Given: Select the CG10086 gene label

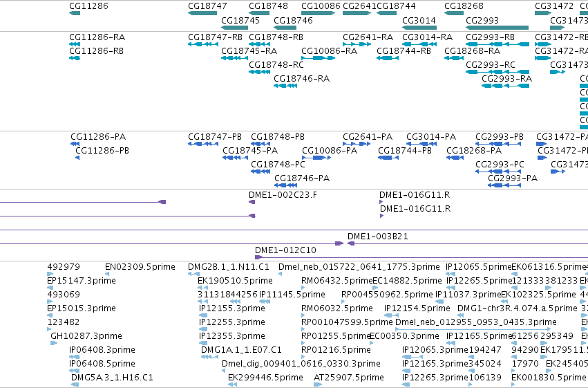Looking at the screenshot, I should pos(321,6).
